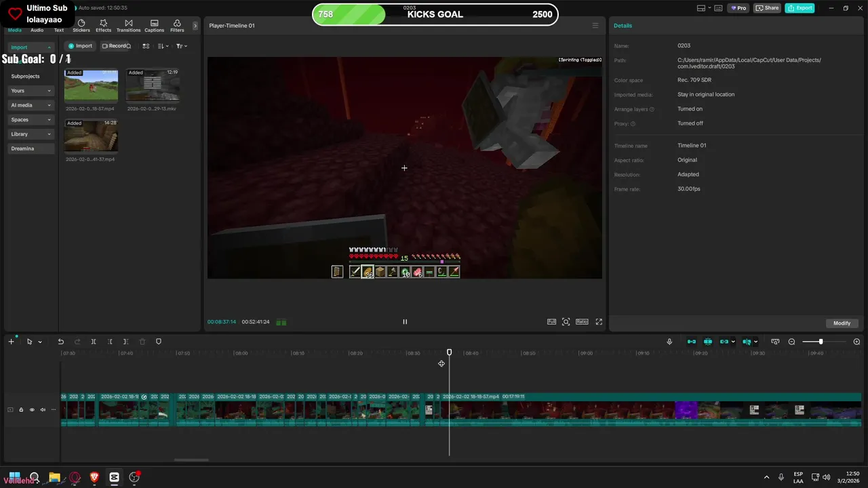Split the clip at the playhead
This screenshot has height=488, width=868.
[x=94, y=342]
